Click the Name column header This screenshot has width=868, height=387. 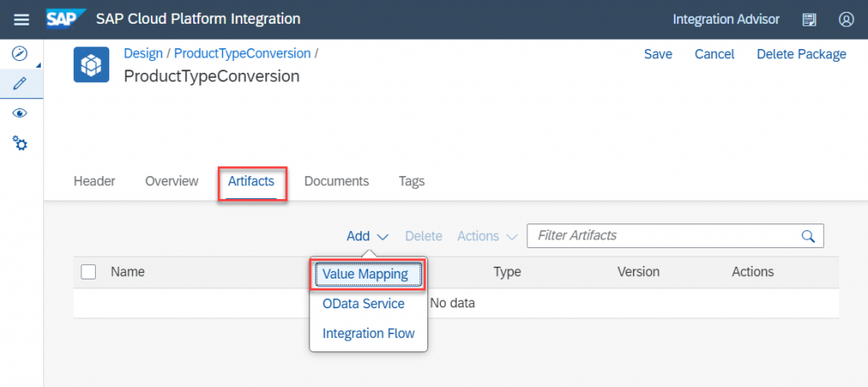128,272
